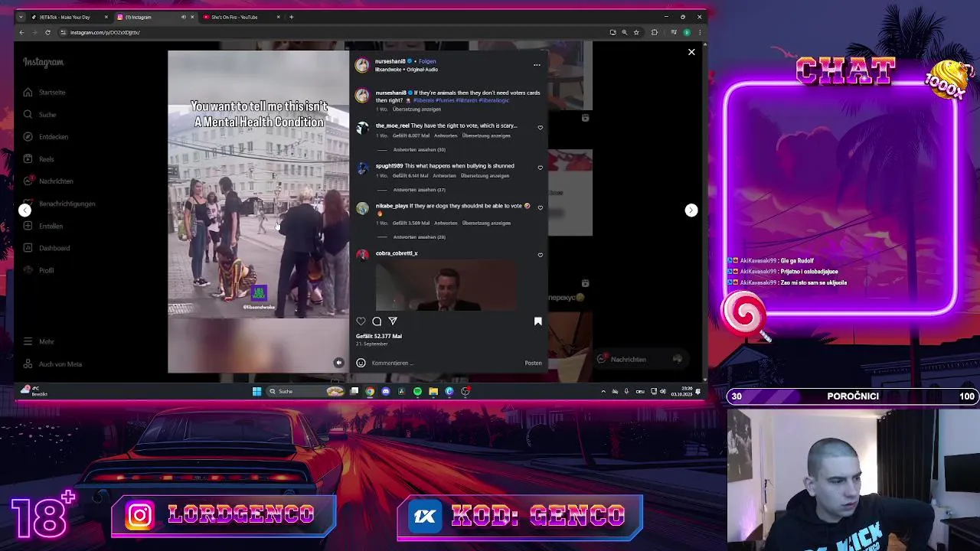
Task: Like the comment by cobra_cobretti_x
Action: [x=540, y=255]
